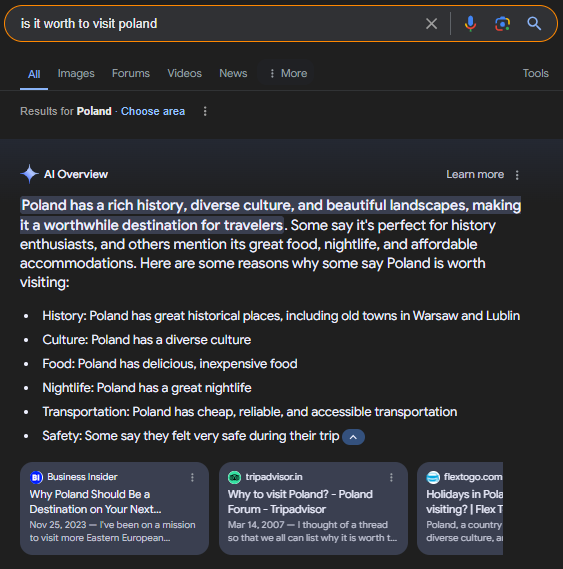Image resolution: width=563 pixels, height=569 pixels.
Task: Open three-dot menu on tripadvisor.in card
Action: (391, 477)
